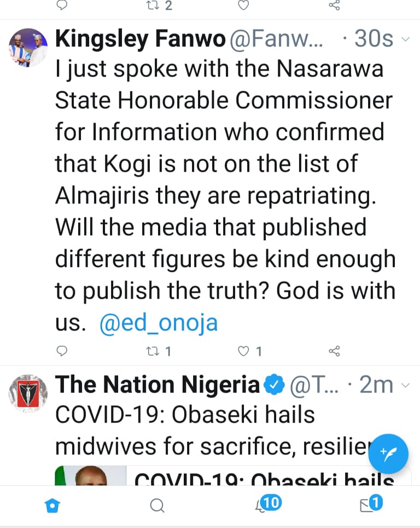
Task: Open the COVID-19 Obaseki article card
Action: [233, 475]
